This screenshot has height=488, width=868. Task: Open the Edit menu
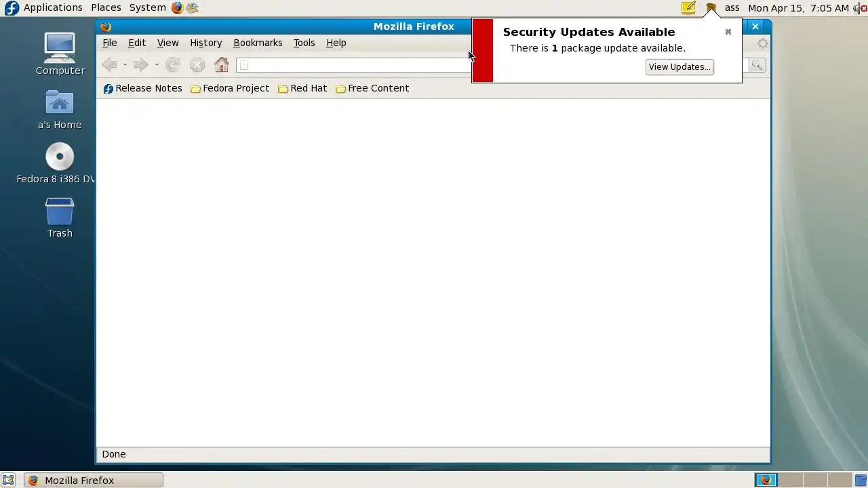[x=137, y=43]
